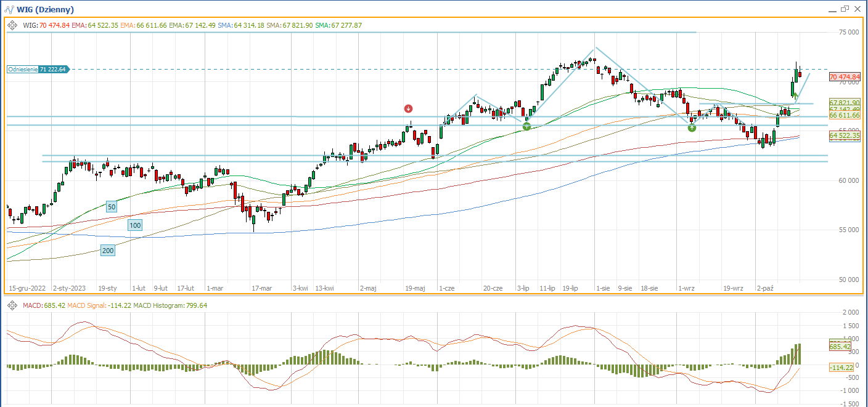Click the red 70 474.84 price tag on axis
Screen dimensions: 868x407
pos(845,77)
